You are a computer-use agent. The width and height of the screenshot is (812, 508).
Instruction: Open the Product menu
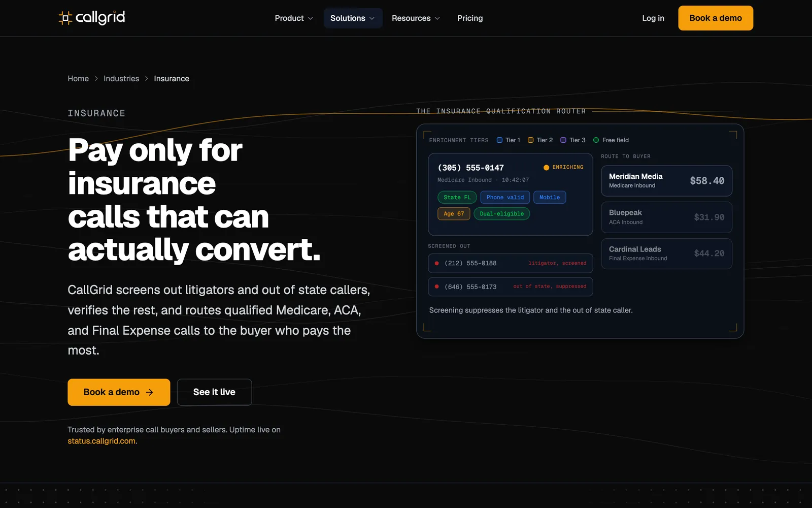coord(294,18)
